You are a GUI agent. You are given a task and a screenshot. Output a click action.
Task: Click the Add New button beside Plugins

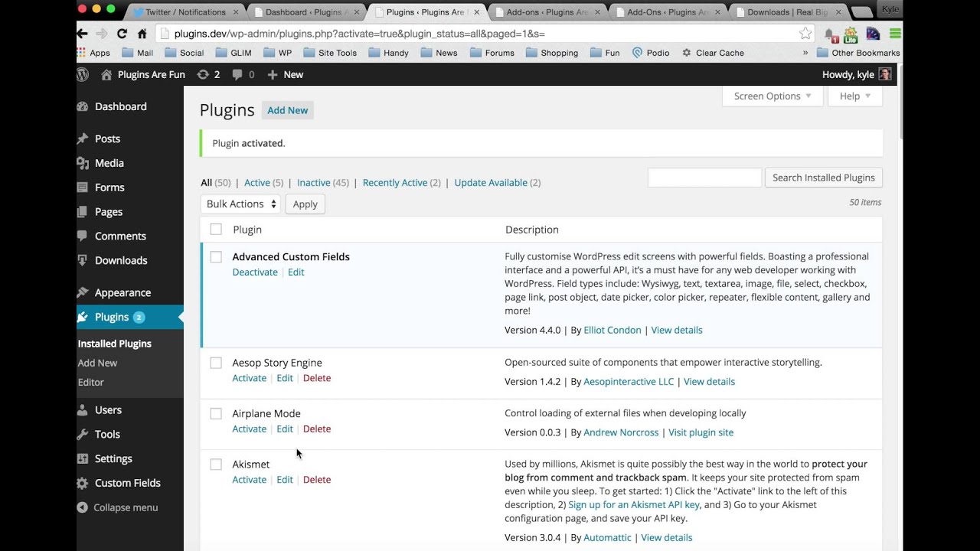(287, 110)
